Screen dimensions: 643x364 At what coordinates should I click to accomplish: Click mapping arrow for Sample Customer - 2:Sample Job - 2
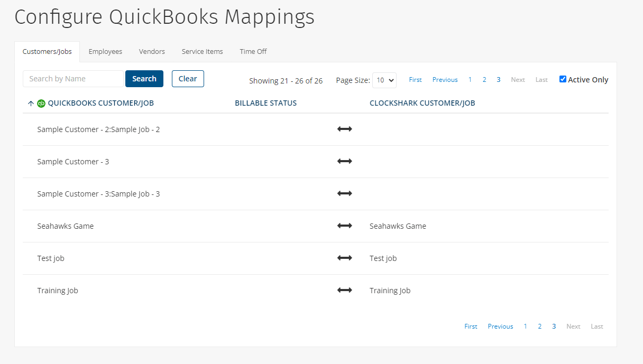(345, 129)
